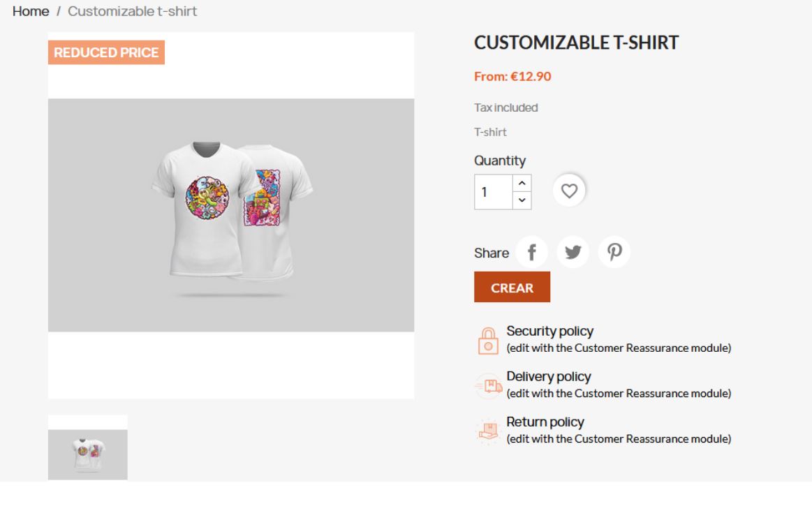The image size is (812, 511).
Task: Click the Facebook share icon
Action: coord(531,252)
